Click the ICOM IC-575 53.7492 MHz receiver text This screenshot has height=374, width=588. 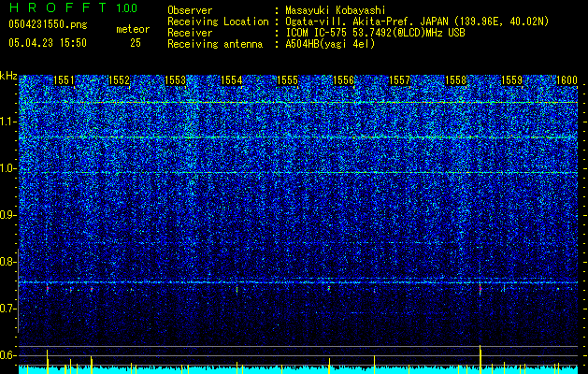(375, 33)
